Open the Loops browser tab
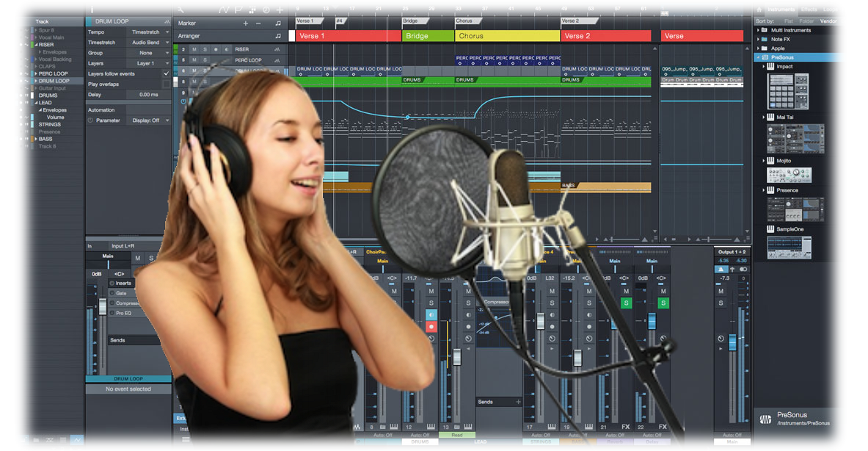Image resolution: width=868 pixels, height=451 pixels. click(830, 10)
